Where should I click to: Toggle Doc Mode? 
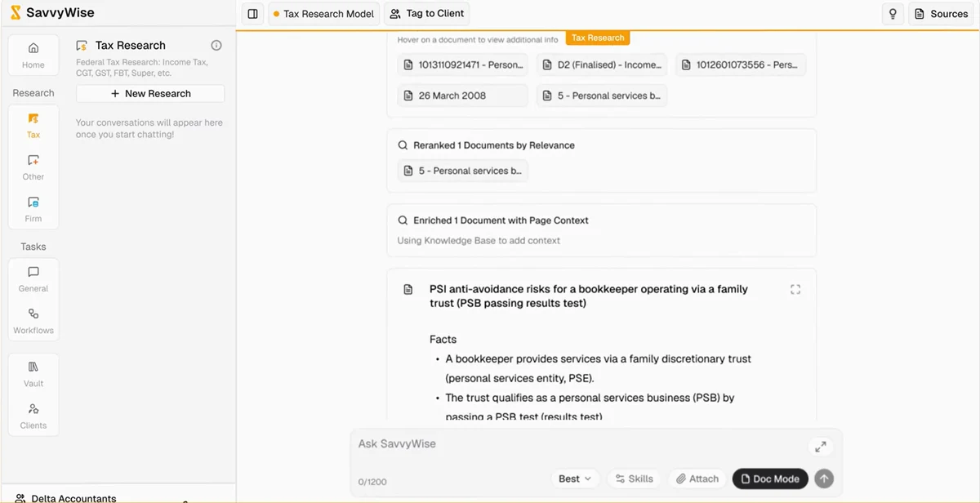[x=770, y=479]
